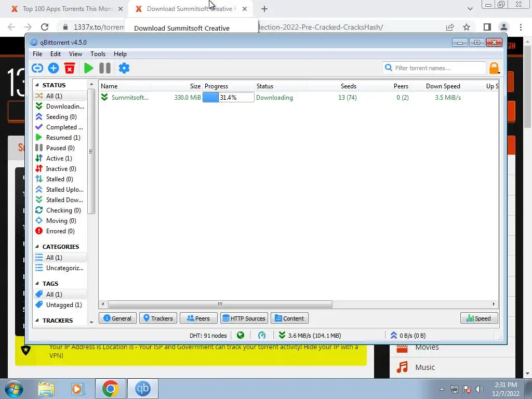Open the Tools menu
Viewport: 532px width, 399px height.
coord(98,54)
